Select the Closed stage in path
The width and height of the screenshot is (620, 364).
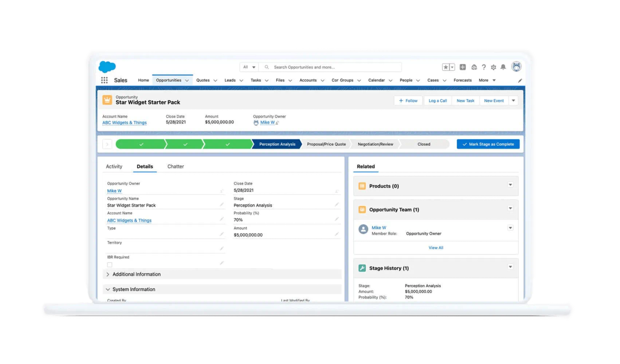click(x=424, y=144)
